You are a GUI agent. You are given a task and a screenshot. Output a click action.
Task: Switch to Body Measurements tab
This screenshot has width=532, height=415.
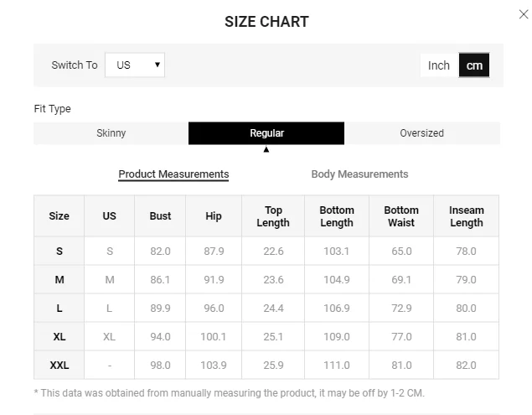359,174
